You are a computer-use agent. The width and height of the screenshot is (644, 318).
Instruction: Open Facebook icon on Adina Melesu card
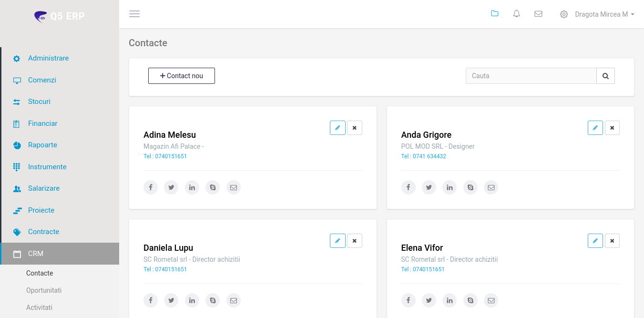pyautogui.click(x=151, y=187)
